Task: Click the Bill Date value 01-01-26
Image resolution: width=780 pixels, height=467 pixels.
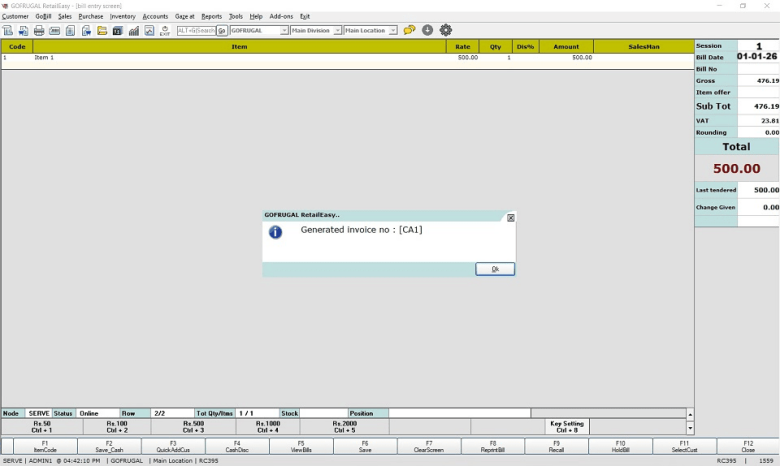Action: (x=757, y=57)
